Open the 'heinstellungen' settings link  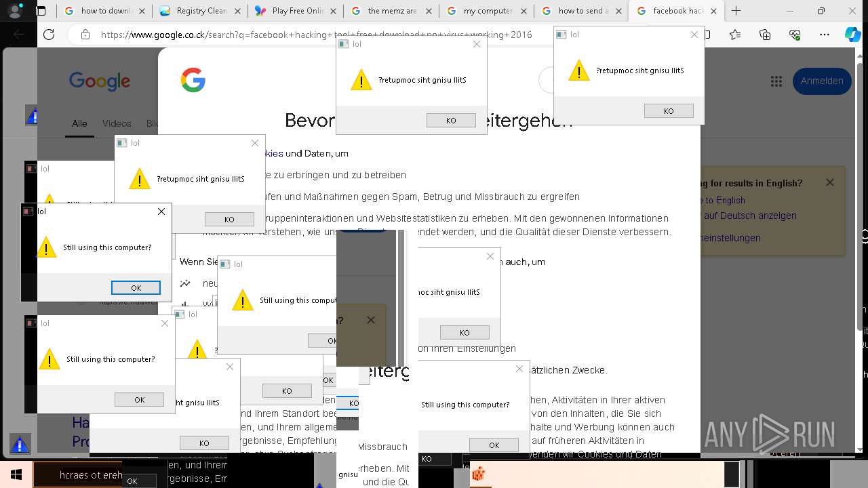pyautogui.click(x=729, y=238)
